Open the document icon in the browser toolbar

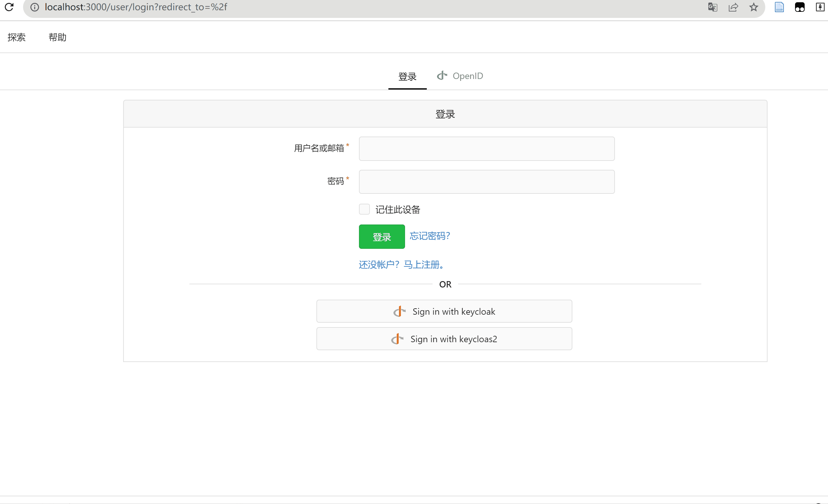(x=779, y=7)
